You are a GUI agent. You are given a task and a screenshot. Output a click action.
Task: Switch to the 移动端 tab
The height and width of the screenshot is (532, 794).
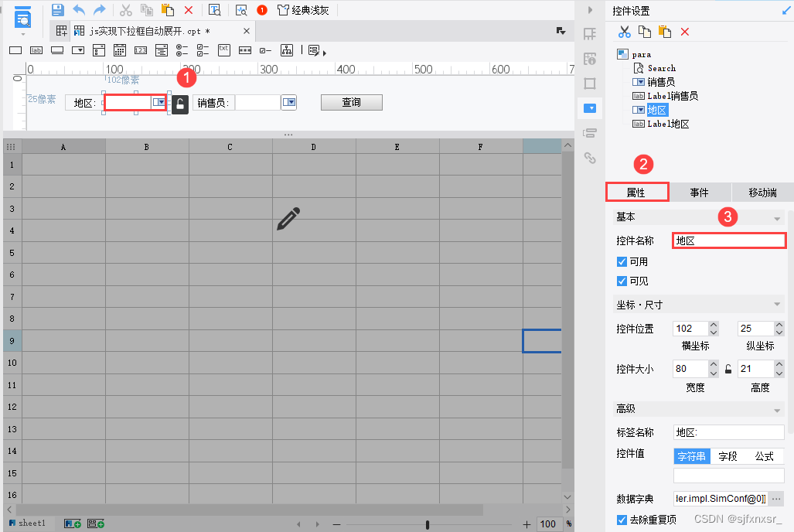[762, 193]
